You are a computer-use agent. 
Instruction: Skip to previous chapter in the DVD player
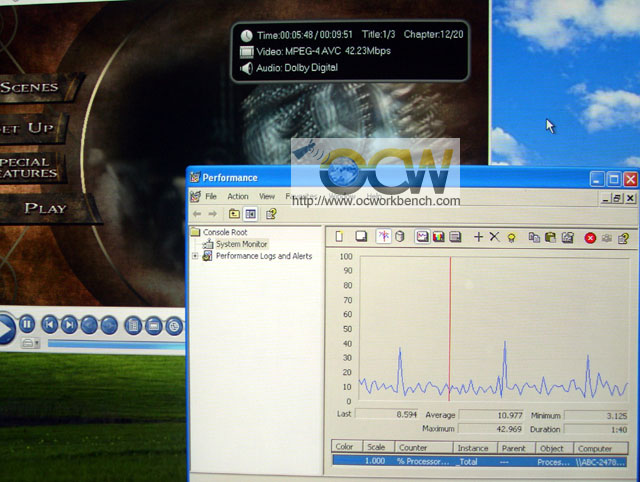point(50,324)
